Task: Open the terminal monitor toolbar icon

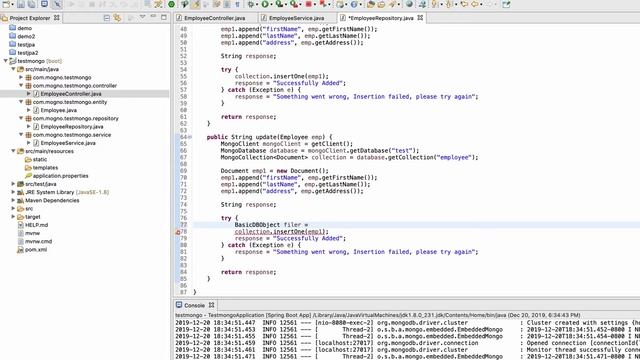Action: [x=44, y=4]
